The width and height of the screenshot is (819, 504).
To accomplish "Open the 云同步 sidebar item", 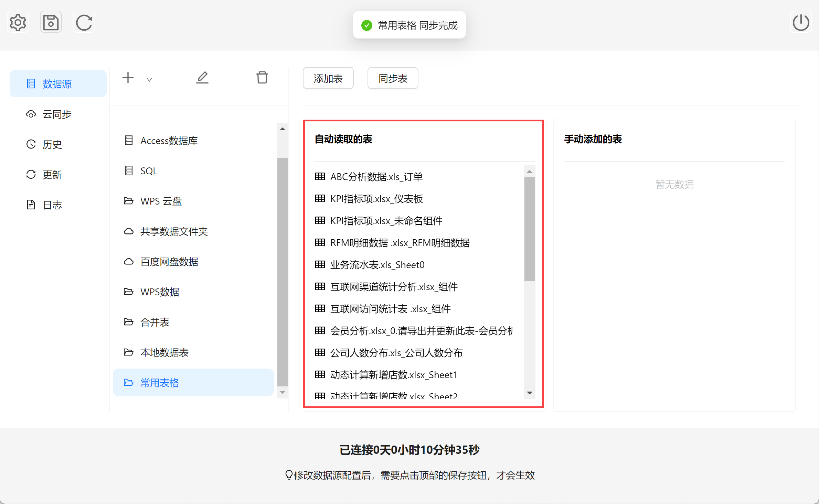I will tap(57, 114).
